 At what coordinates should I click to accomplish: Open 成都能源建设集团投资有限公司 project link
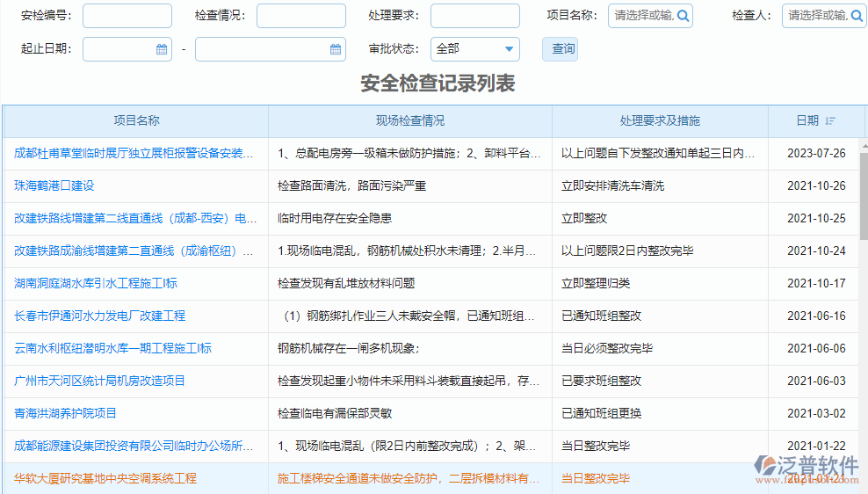pos(134,446)
